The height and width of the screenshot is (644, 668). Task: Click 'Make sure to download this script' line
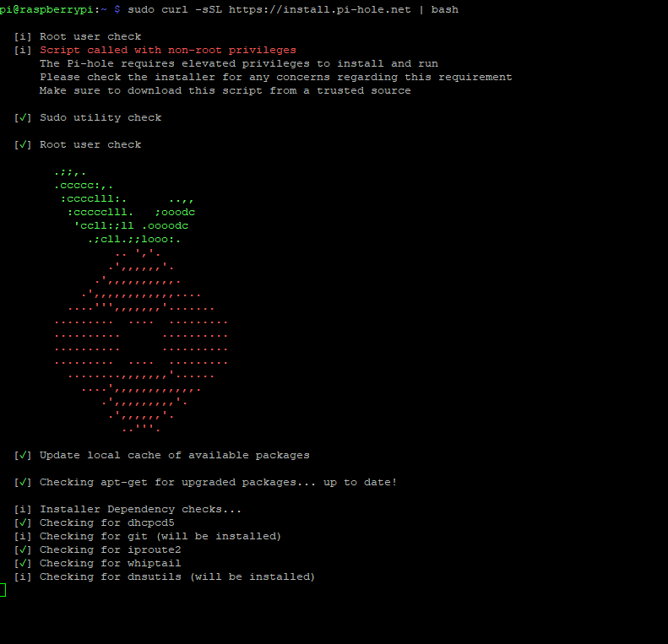[225, 90]
